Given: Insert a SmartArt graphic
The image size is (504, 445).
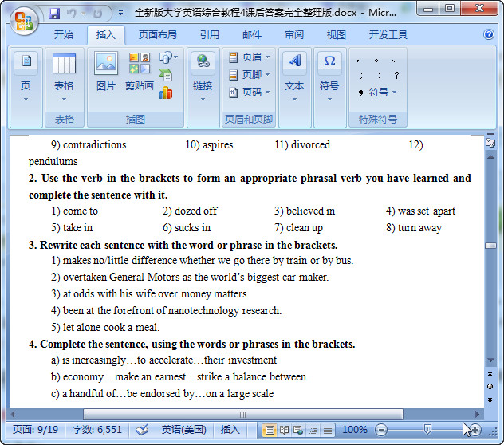Looking at the screenshot, I should click(x=166, y=75).
